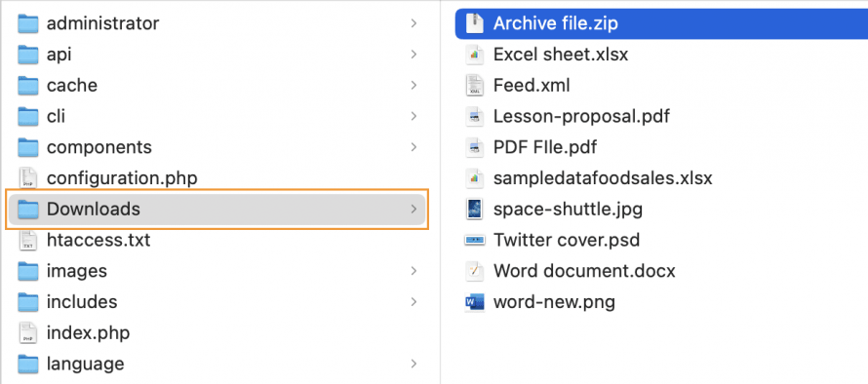Click the Twitter cover.psd file icon
The width and height of the screenshot is (868, 384).
point(474,240)
